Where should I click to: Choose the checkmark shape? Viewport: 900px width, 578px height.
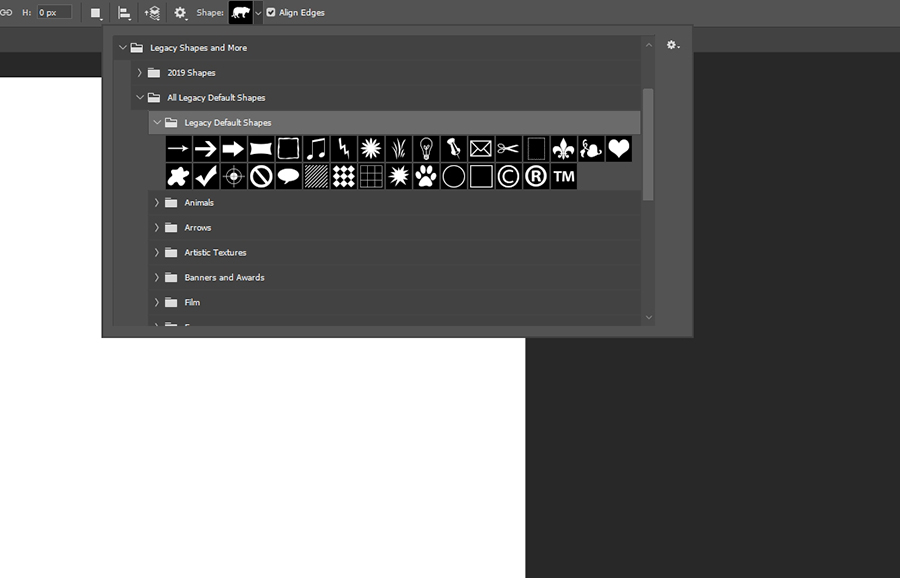click(205, 176)
